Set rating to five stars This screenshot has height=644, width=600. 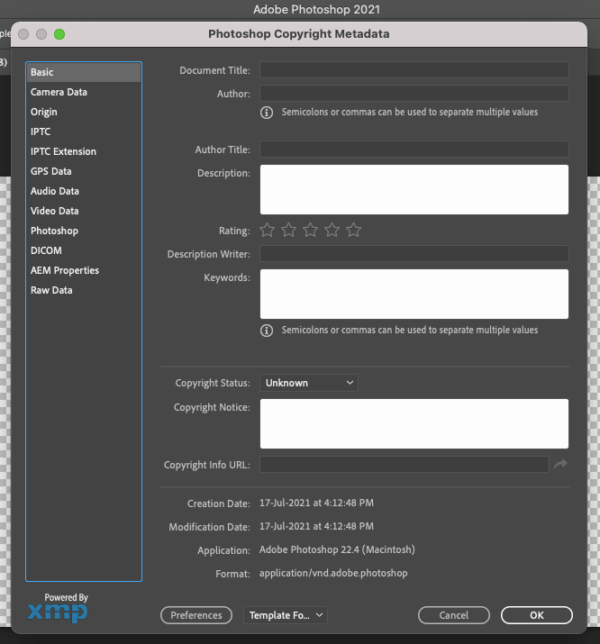coord(354,230)
